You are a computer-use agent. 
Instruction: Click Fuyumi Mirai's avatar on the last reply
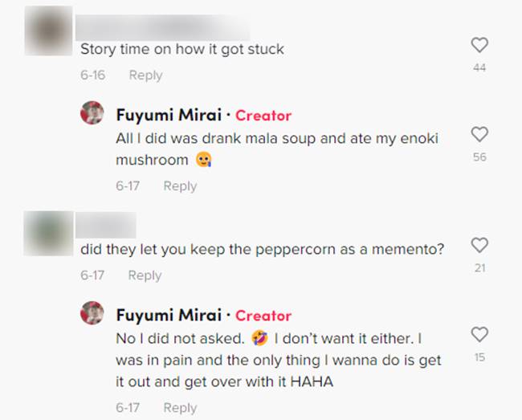click(92, 314)
